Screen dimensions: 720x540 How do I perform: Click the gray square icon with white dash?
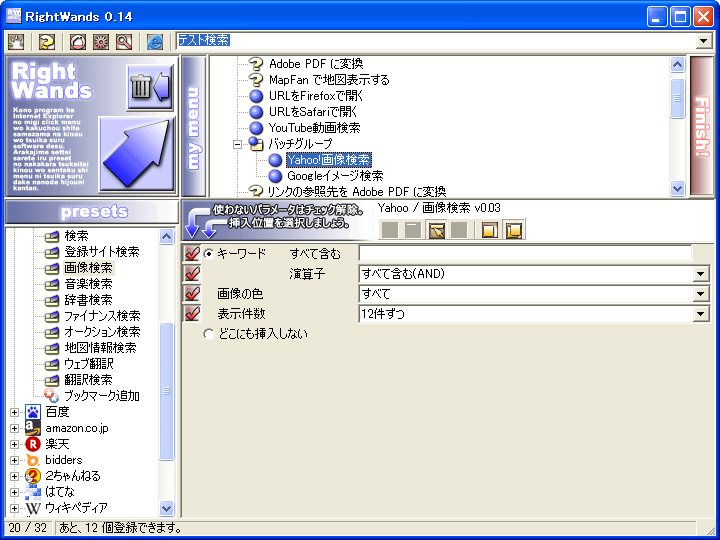coord(412,230)
